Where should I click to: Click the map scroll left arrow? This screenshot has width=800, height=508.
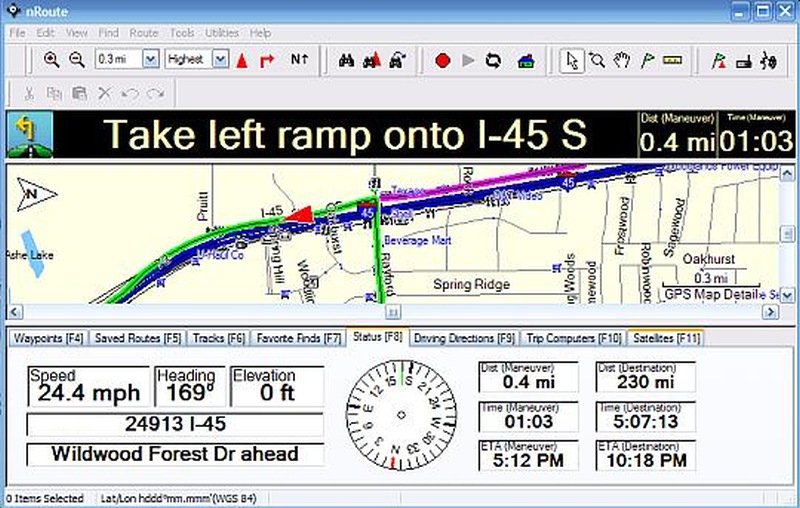tap(15, 312)
